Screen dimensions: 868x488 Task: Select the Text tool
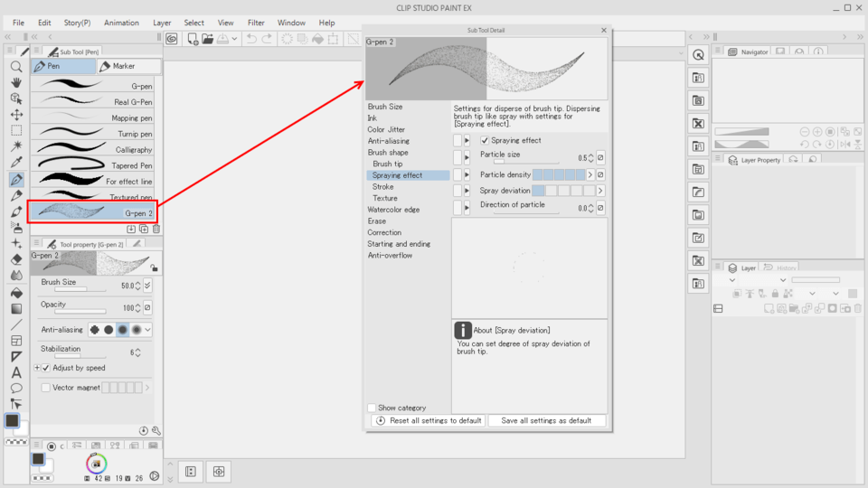coord(16,372)
